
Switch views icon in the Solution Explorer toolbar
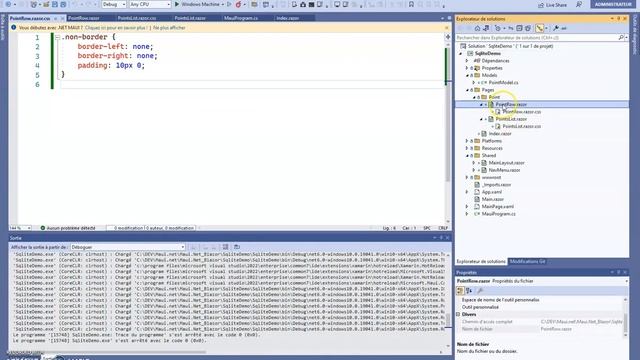point(486,29)
